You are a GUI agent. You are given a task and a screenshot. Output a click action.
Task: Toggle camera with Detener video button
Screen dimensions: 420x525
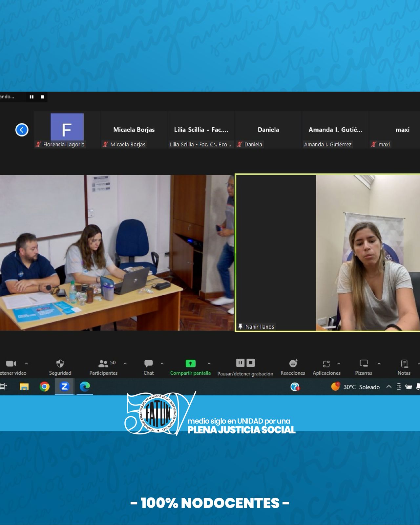11,364
